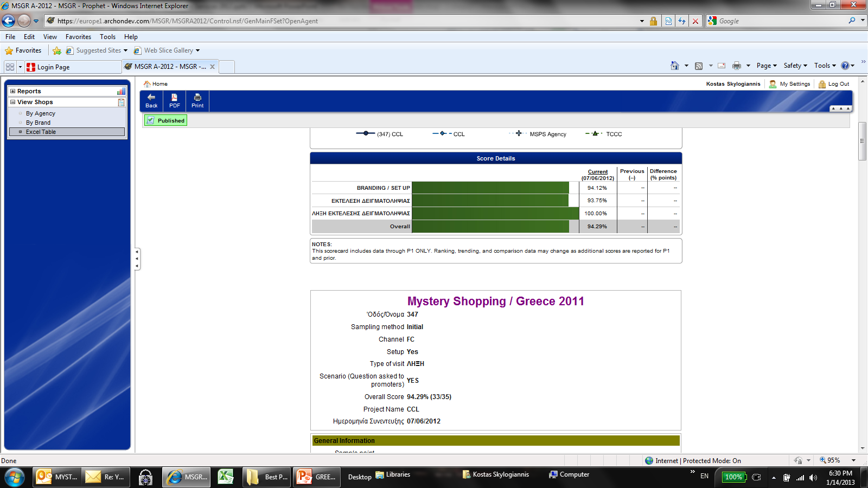Switch to the Login Page tab
This screenshot has height=488, width=868.
click(73, 67)
